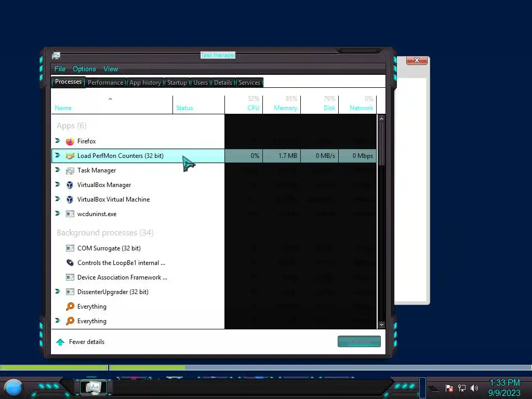Click the first Everything magnifier icon
The height and width of the screenshot is (399, 532).
pos(70,307)
